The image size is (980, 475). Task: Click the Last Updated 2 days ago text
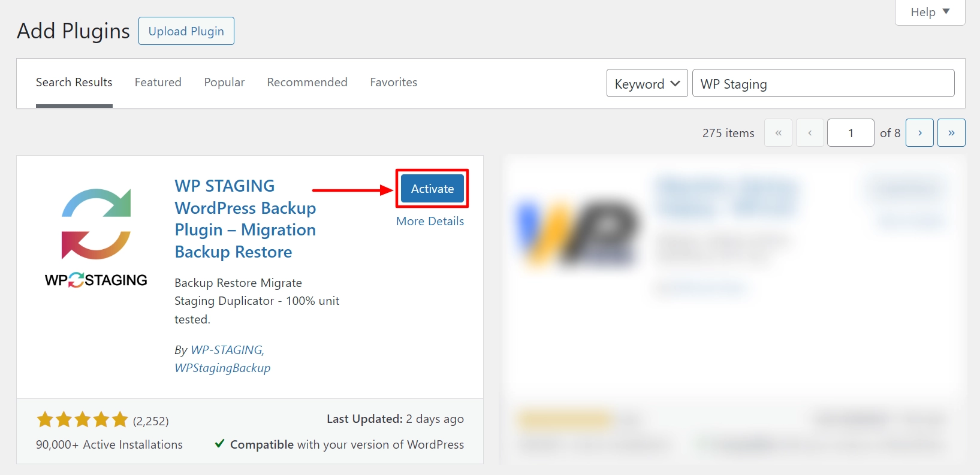pos(395,419)
